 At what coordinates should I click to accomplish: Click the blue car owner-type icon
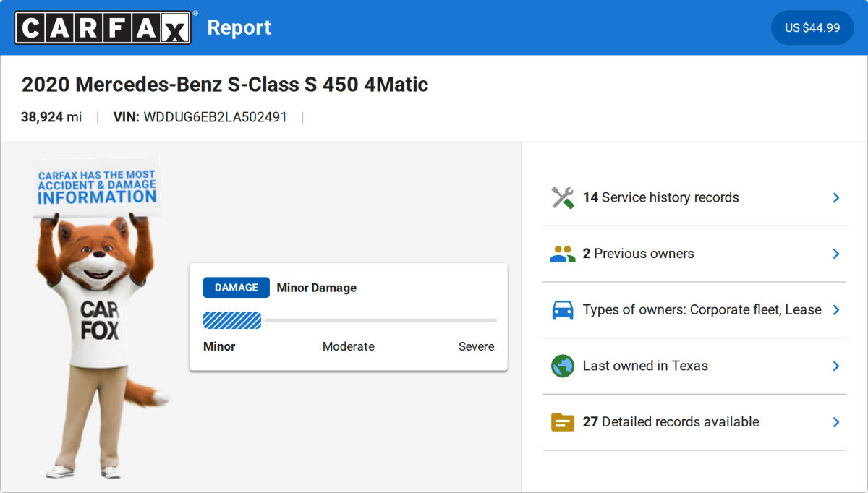(562, 310)
